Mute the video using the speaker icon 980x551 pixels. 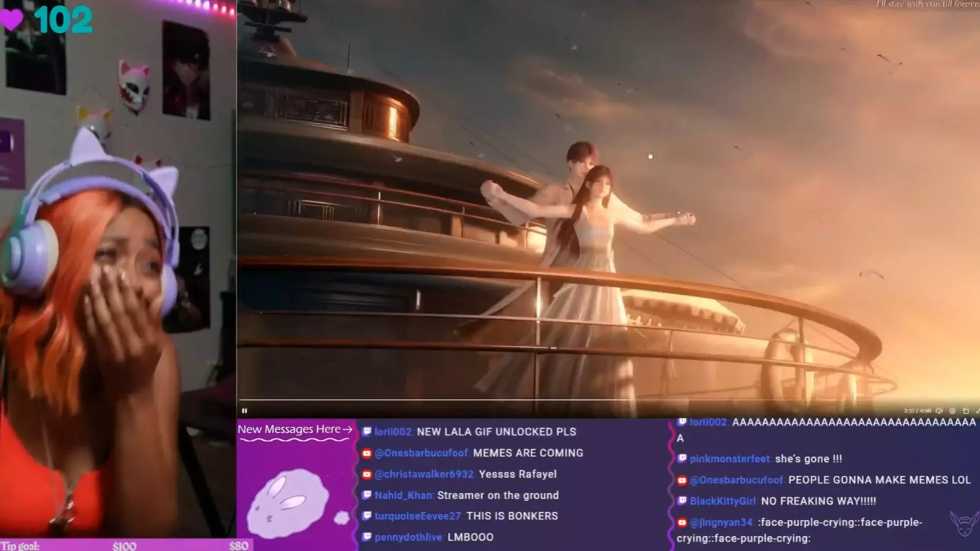[x=939, y=411]
